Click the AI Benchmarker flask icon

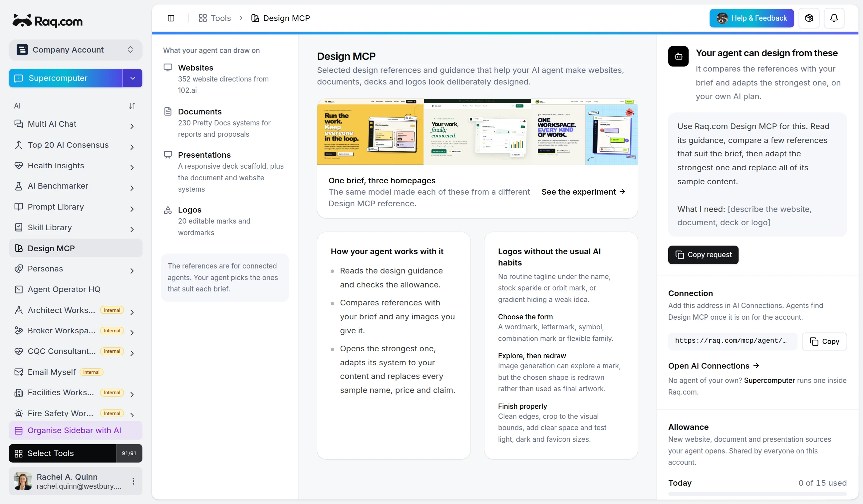click(x=19, y=186)
